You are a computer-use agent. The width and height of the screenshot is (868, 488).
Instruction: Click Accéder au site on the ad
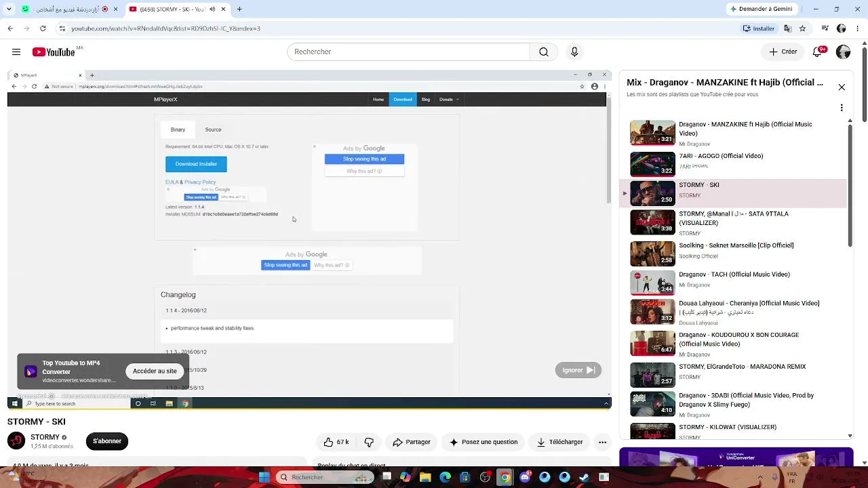point(155,371)
